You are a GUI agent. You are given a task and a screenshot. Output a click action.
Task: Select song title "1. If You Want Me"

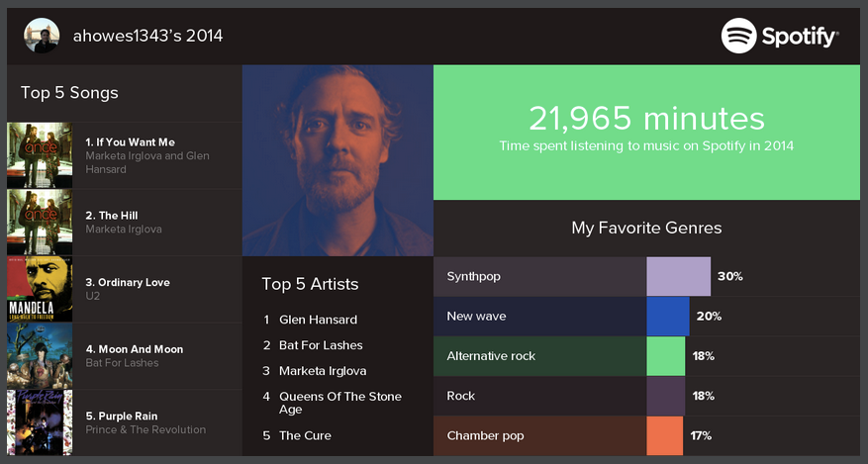[130, 142]
